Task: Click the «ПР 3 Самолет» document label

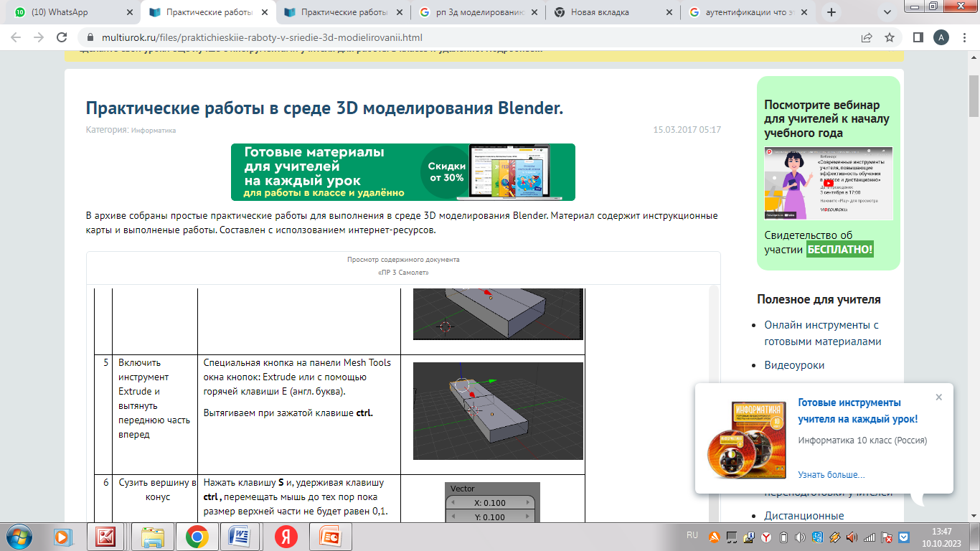Action: pos(403,273)
